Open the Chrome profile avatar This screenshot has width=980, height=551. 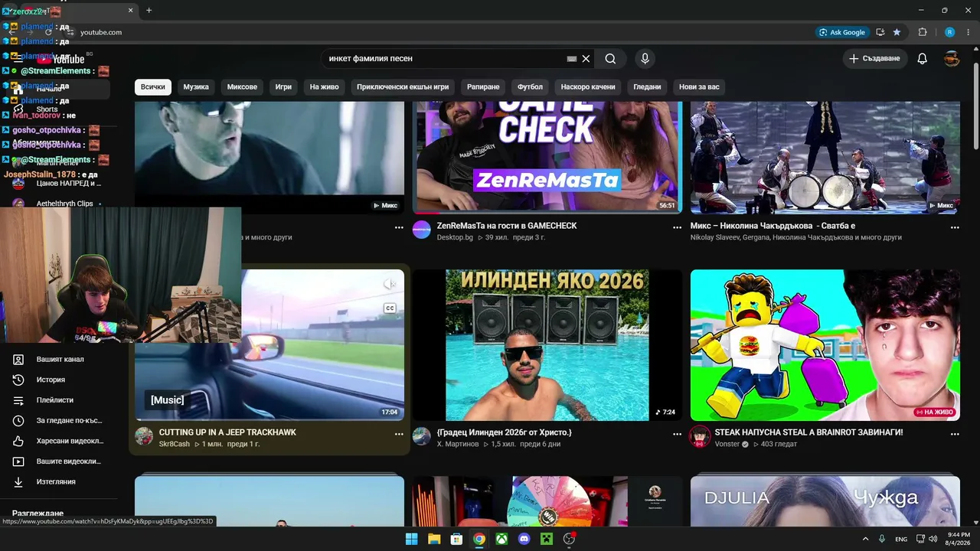(x=949, y=32)
